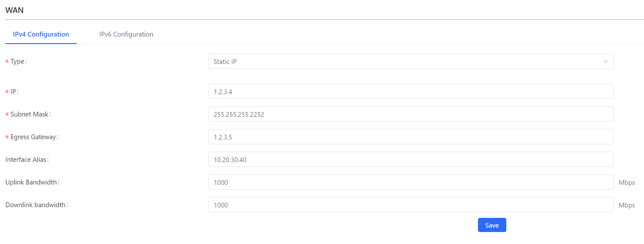Click the WAN page heading
The image size is (644, 244).
[14, 10]
